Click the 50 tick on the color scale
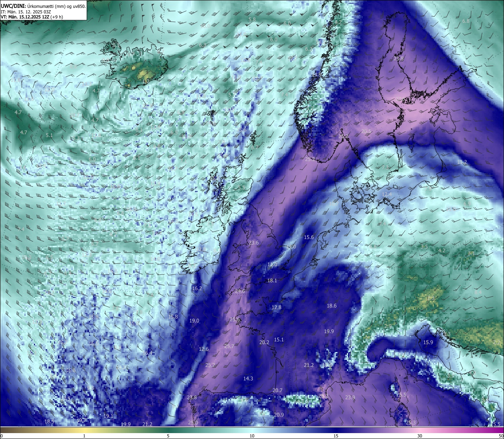Screen dimensions: 504x439 (501, 436)
